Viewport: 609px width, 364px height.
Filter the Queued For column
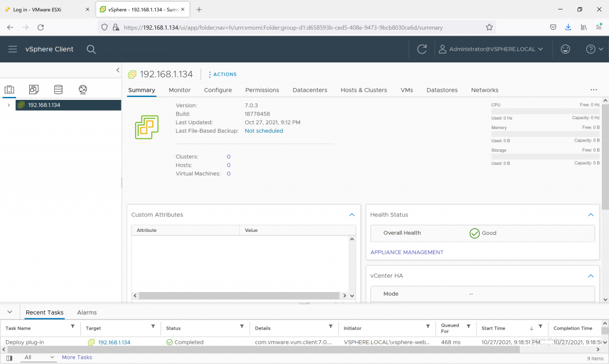click(469, 327)
